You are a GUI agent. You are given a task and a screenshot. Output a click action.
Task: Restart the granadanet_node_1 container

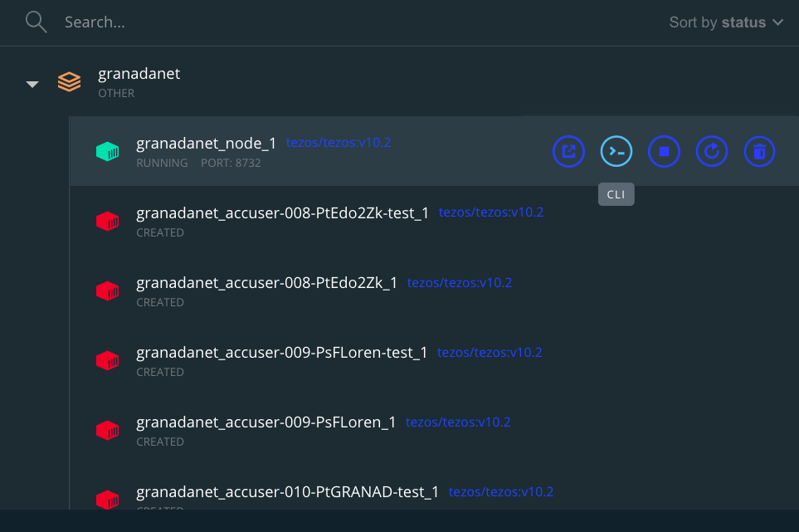click(x=712, y=151)
